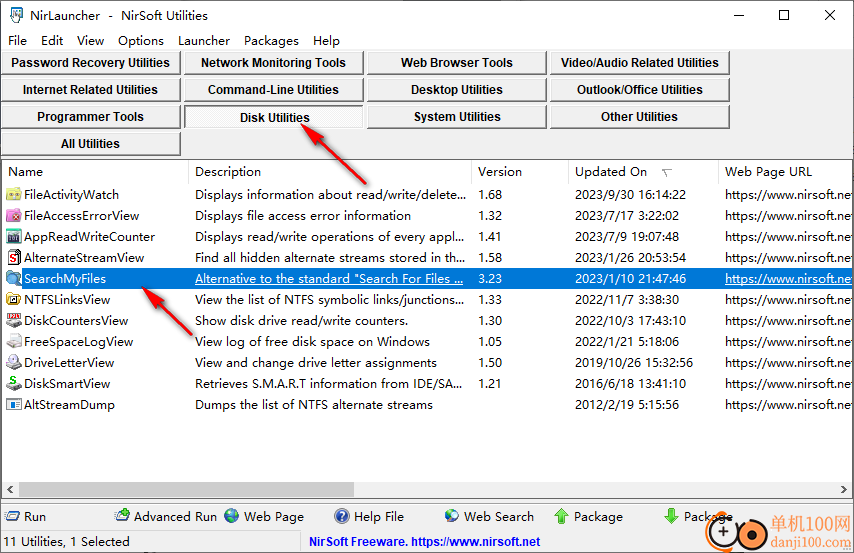Click the AppReadWriteCounter utility icon
Viewport: 854px width, 553px height.
point(14,236)
